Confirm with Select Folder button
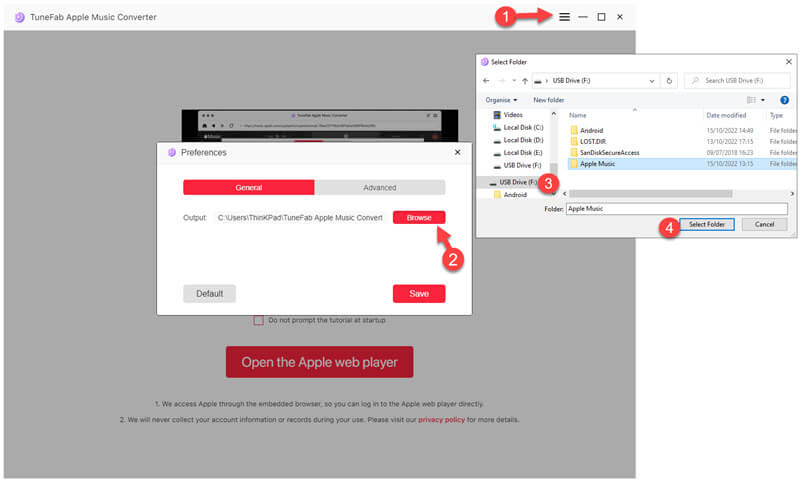 tap(707, 224)
